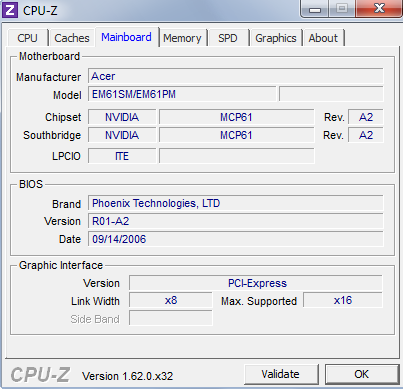The image size is (403, 389).
Task: Click the Southbridge vendor NVIDIA field
Action: pyautogui.click(x=122, y=135)
